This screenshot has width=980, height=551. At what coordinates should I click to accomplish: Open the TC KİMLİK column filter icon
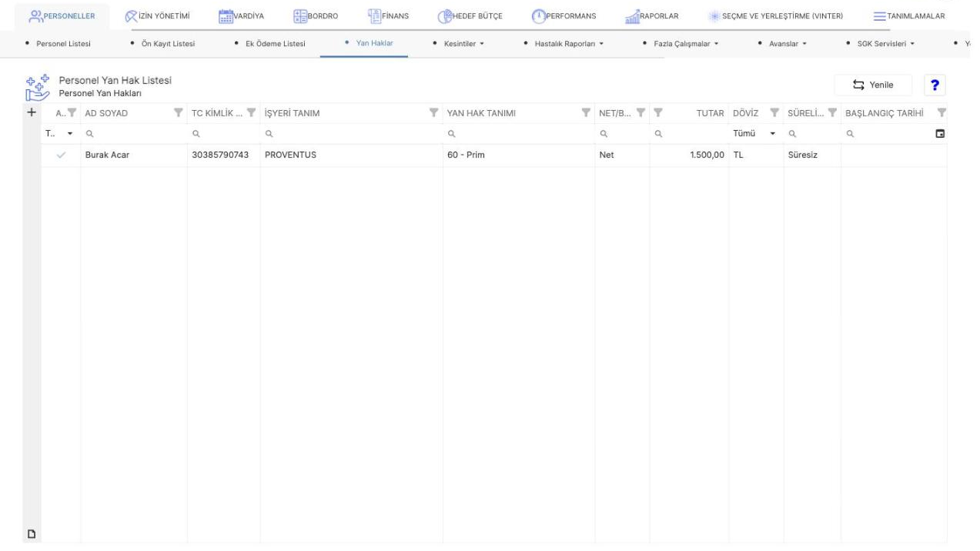coord(253,114)
